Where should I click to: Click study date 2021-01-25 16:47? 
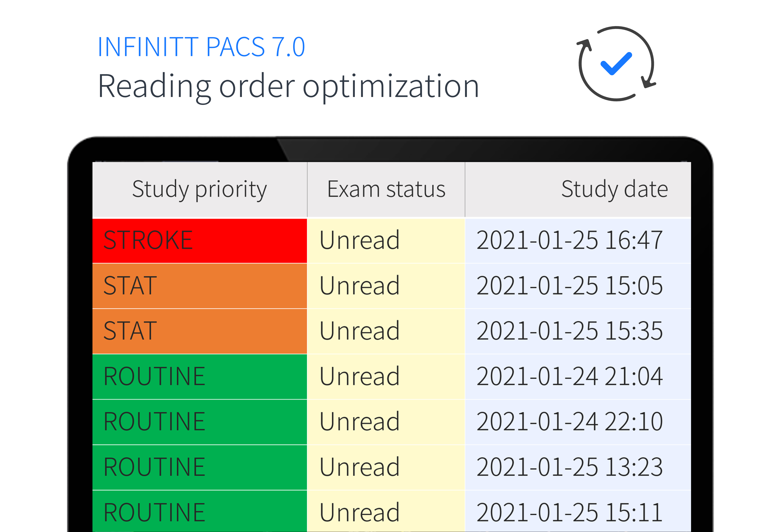click(570, 240)
